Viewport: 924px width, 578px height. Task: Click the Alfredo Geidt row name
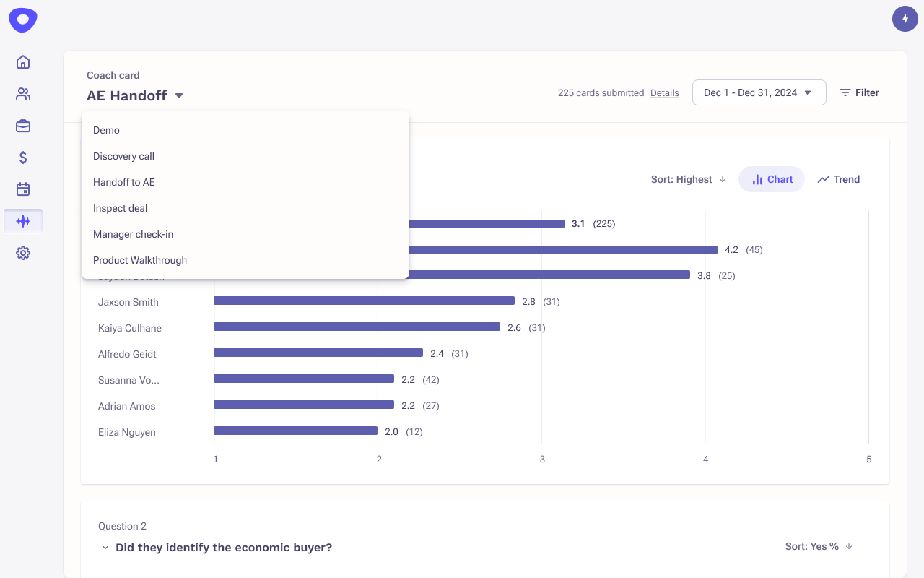pyautogui.click(x=127, y=354)
